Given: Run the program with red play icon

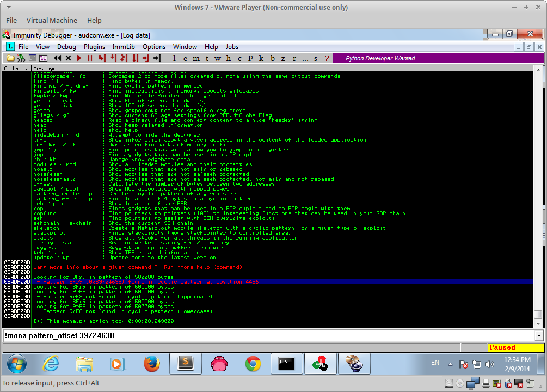Looking at the screenshot, I should [79, 58].
